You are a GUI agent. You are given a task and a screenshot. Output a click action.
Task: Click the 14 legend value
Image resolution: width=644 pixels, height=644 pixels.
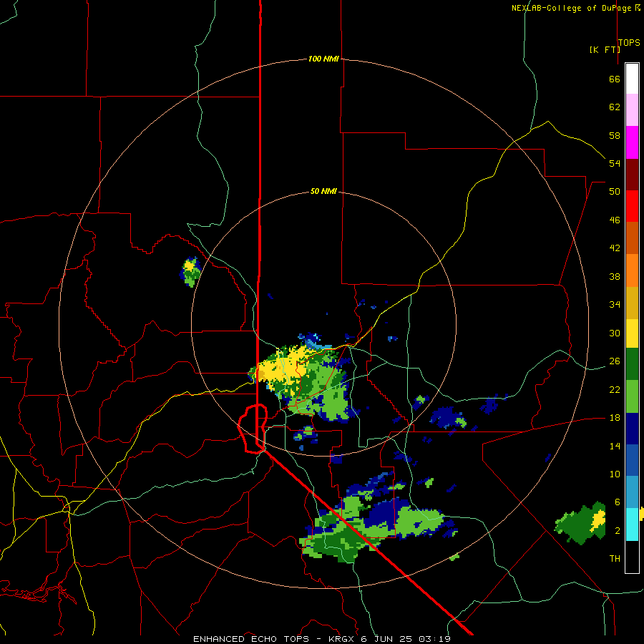[615, 447]
